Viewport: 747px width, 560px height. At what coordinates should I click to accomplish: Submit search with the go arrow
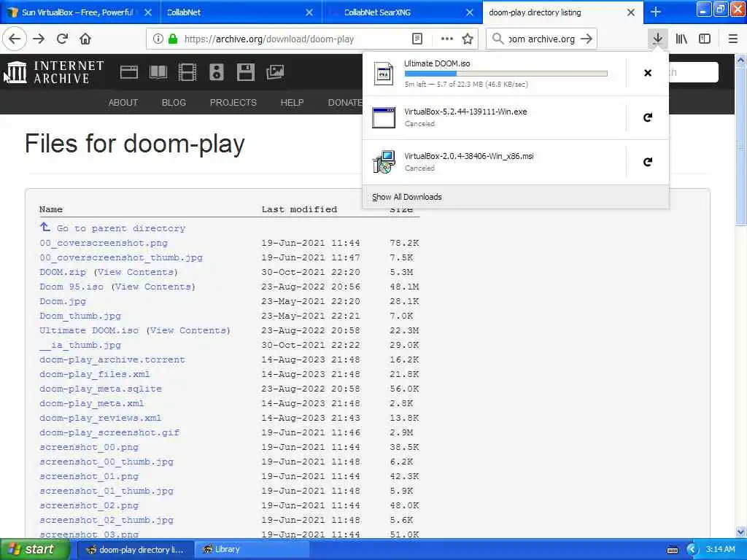point(587,39)
